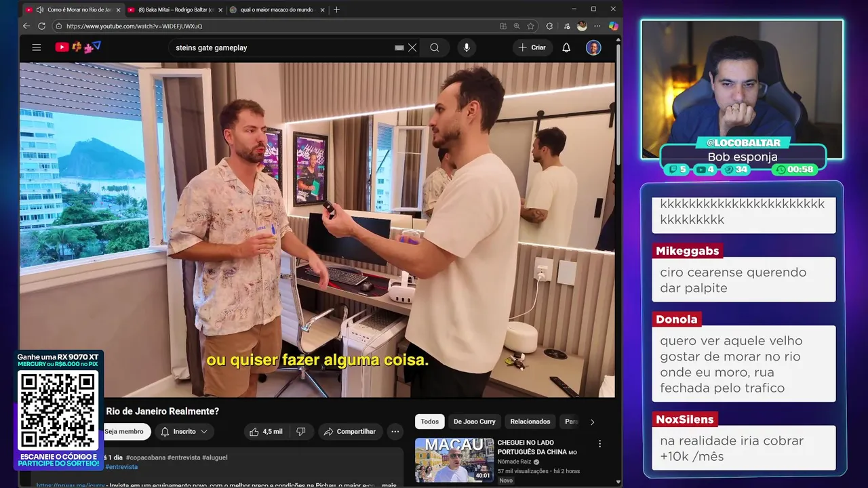Expand the 'Inscrito' subscription dropdown

[x=184, y=431]
